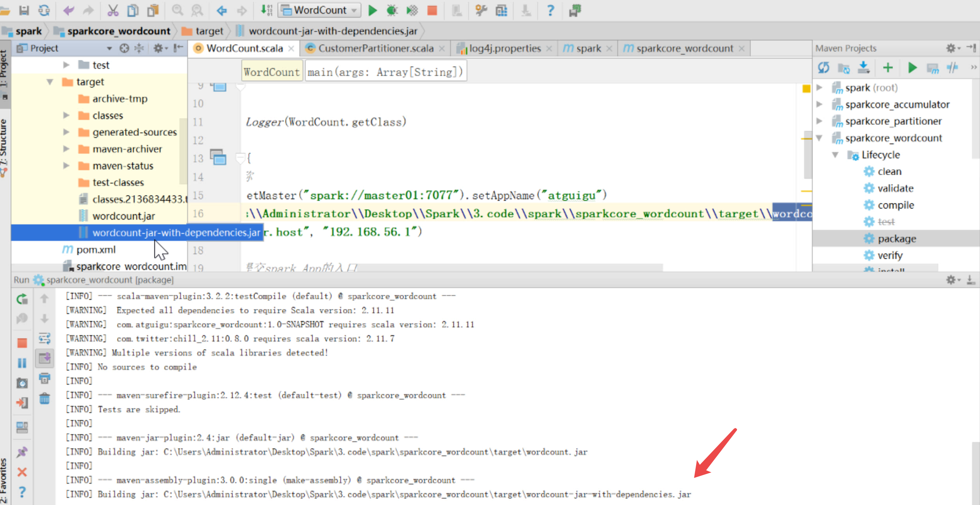Undo last action with purple arrow

coord(69,10)
